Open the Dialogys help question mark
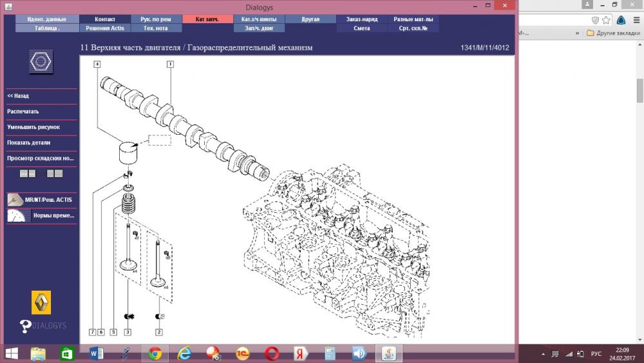The image size is (644, 363). (x=25, y=326)
